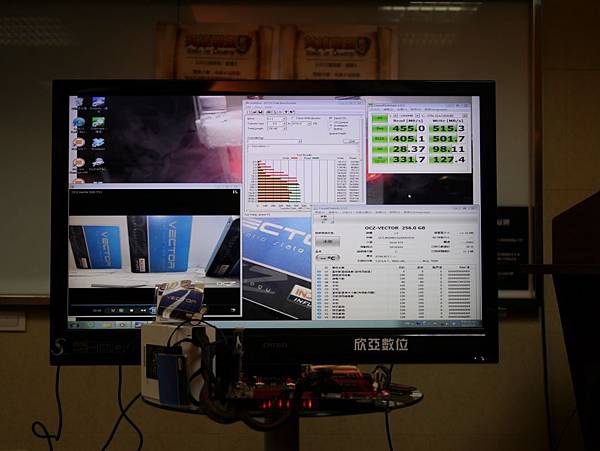Open the Transfer Size dropdown in ATTO benchmark
Image resolution: width=600 pixels, height=451 pixels.
277,124
